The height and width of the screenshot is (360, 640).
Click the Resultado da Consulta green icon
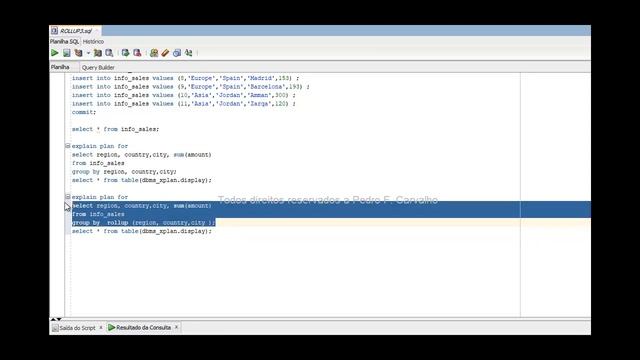click(111, 327)
